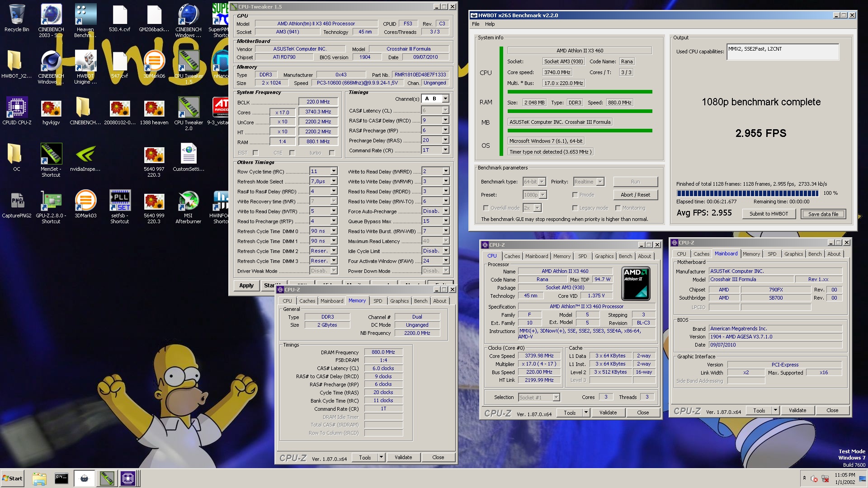This screenshot has width=868, height=488.
Task: Open CPU Tweaker 1.5 desktop icon
Action: pyautogui.click(x=189, y=67)
